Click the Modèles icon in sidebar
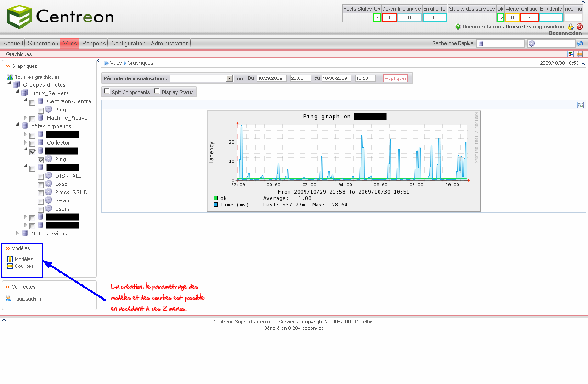Viewport: 588px width, 384px height. coord(10,259)
